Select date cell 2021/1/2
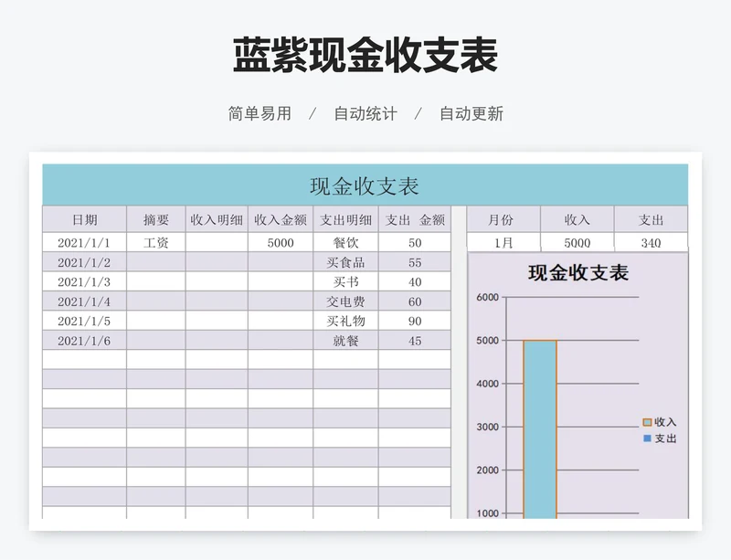The image size is (731, 560). [84, 262]
